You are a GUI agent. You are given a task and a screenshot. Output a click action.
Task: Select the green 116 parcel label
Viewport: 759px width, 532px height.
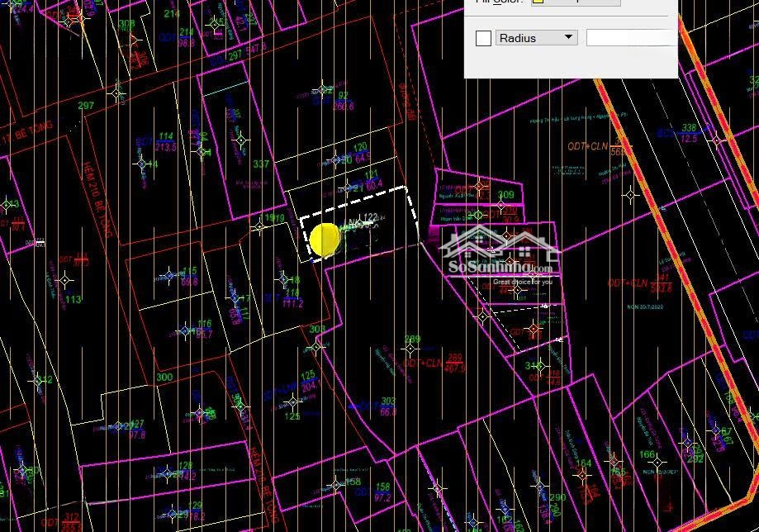[x=204, y=325]
